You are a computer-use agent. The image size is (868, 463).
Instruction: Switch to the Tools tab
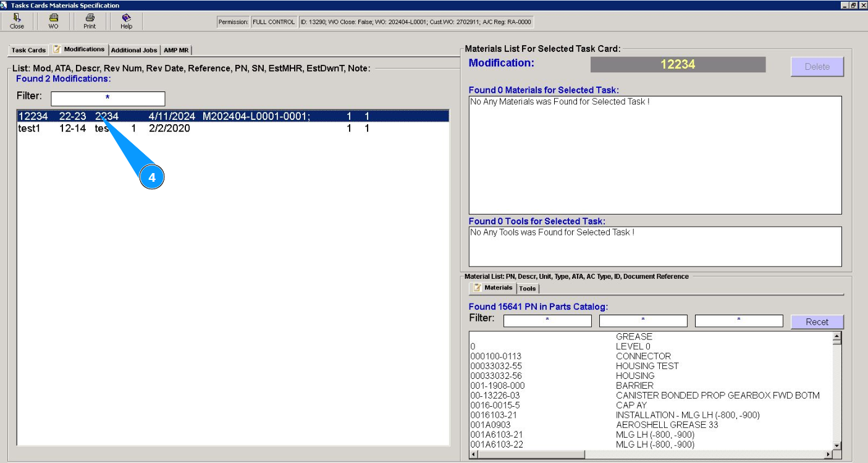tap(528, 289)
